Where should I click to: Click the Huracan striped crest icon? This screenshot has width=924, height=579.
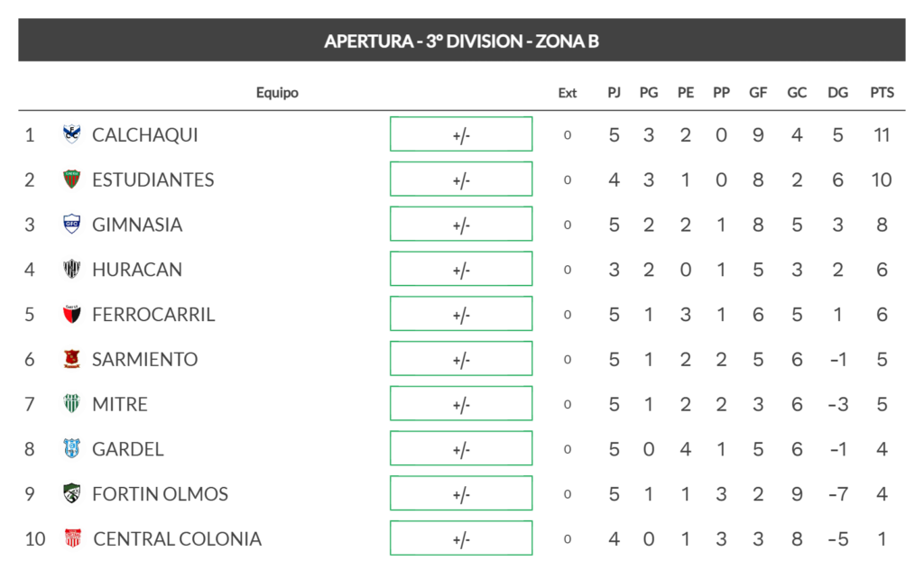pos(71,269)
